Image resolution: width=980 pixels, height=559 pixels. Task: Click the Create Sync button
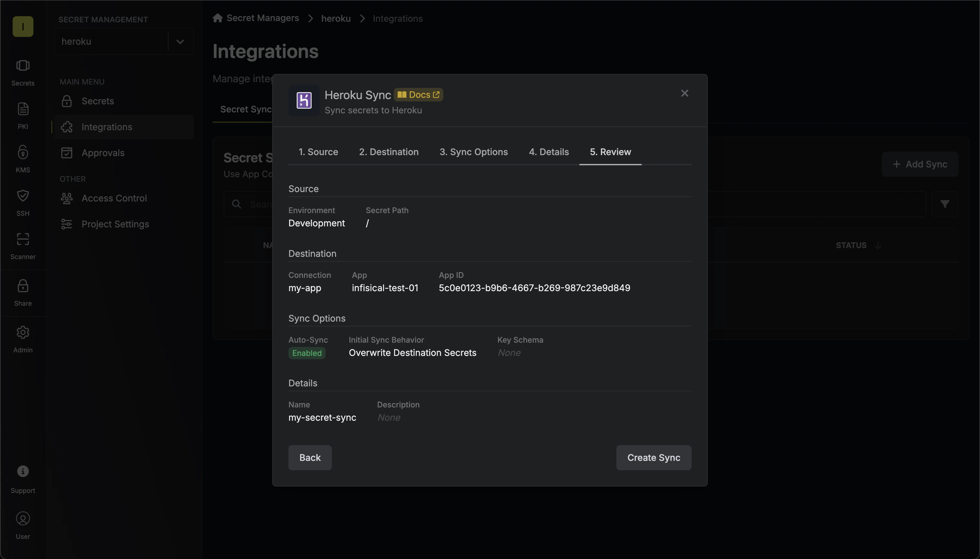coord(653,458)
